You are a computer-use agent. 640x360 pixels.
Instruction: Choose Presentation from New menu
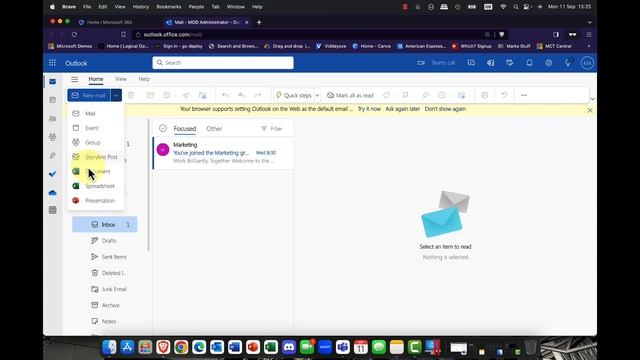(x=96, y=201)
